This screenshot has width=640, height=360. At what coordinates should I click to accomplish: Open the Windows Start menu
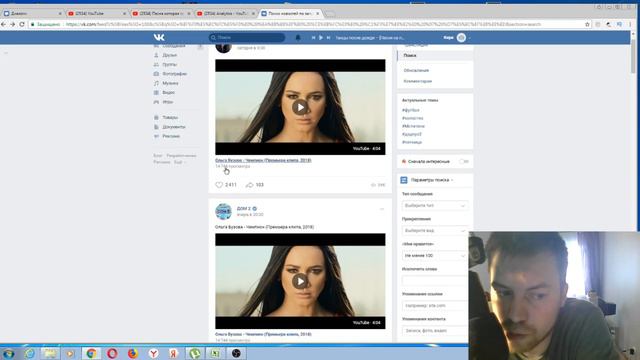[x=9, y=353]
